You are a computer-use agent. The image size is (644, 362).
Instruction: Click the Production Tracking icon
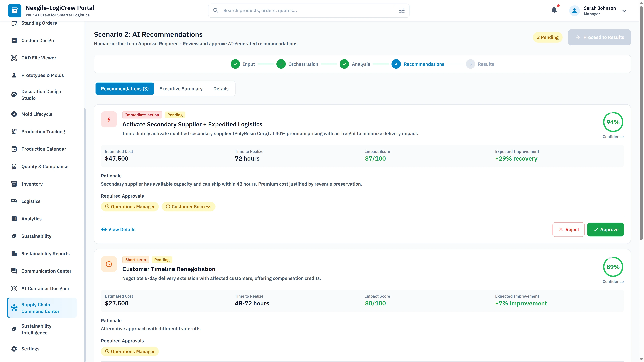pos(14,131)
